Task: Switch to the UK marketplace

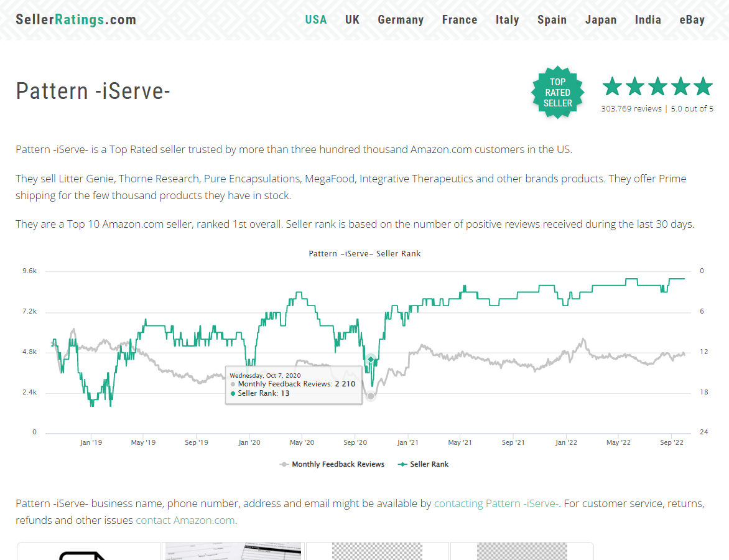Action: click(x=352, y=19)
